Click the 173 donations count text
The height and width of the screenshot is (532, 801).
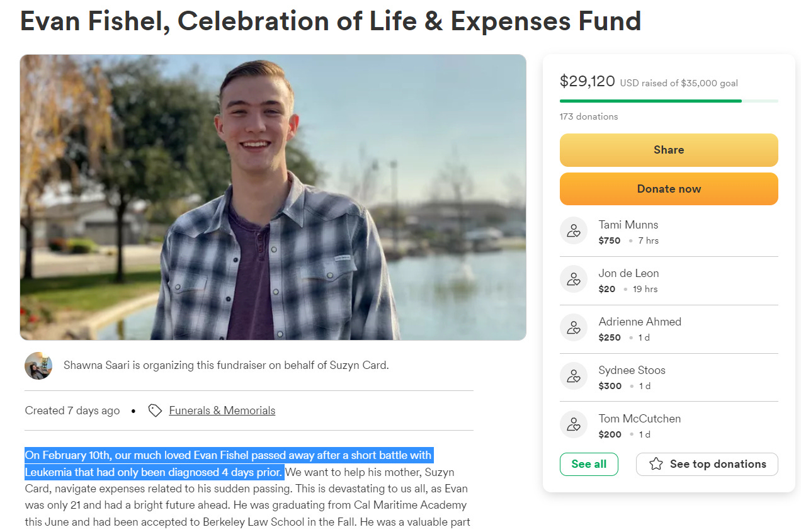tap(589, 116)
